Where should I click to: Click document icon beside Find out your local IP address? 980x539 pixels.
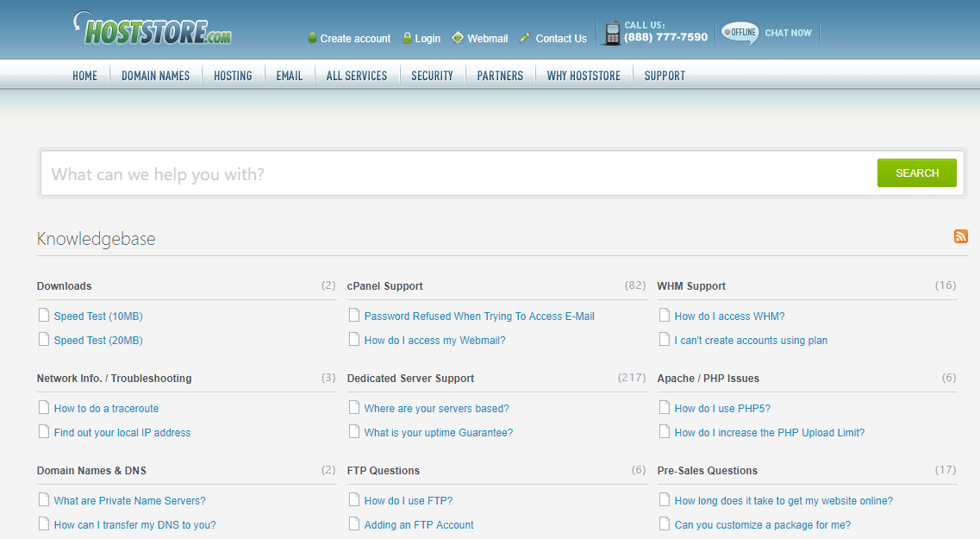coord(44,431)
